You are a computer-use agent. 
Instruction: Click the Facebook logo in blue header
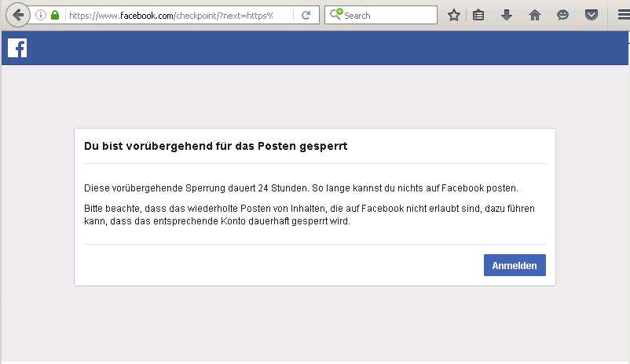(17, 48)
